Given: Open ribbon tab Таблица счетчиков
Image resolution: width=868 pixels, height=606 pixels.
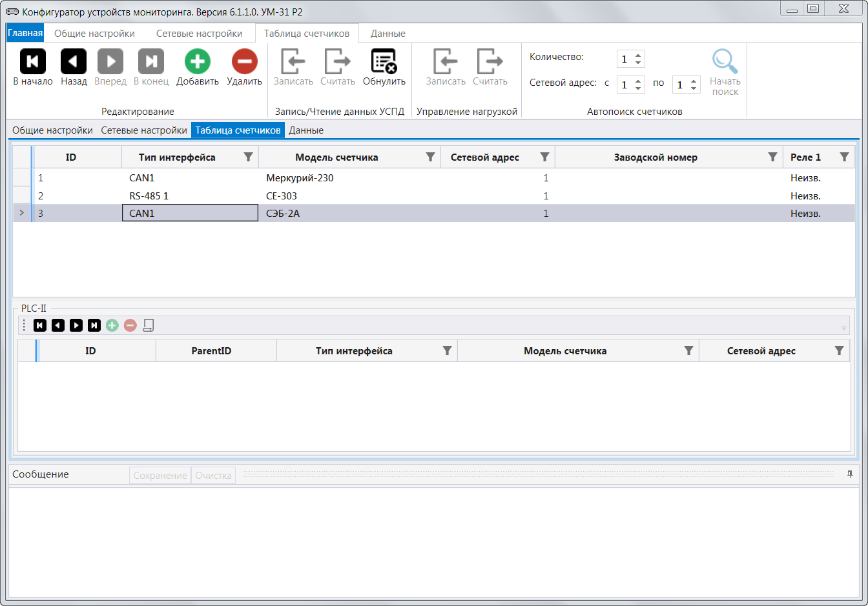Looking at the screenshot, I should (x=307, y=34).
